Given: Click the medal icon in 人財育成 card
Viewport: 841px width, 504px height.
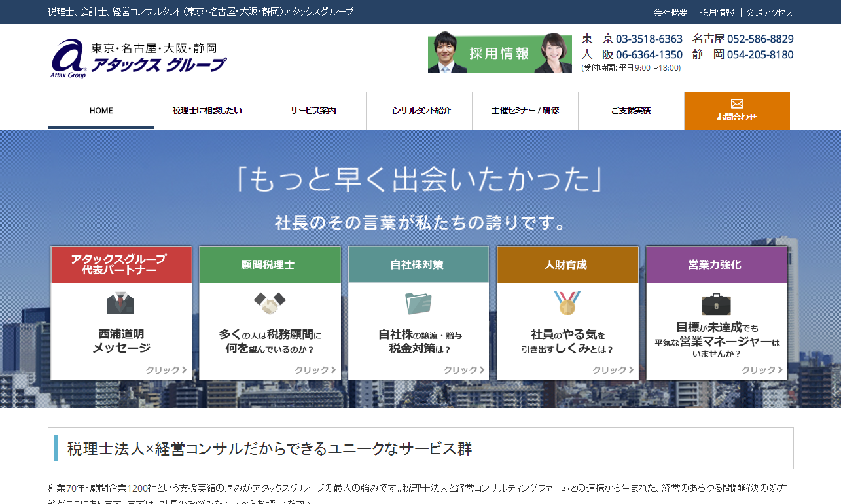Looking at the screenshot, I should click(567, 303).
